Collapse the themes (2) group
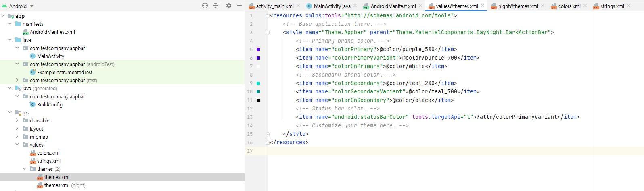The height and width of the screenshot is (191, 644). point(25,169)
